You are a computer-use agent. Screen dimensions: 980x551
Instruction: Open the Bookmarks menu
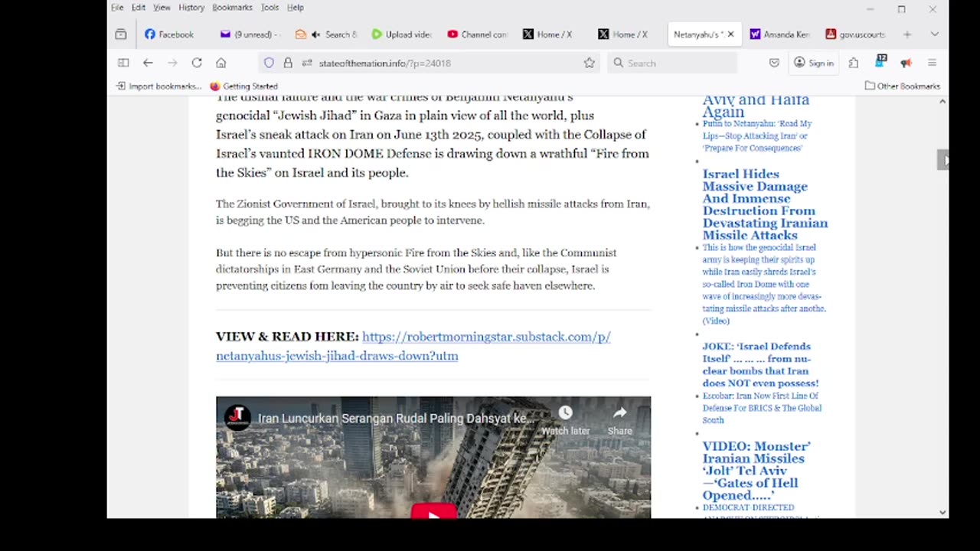pos(232,8)
